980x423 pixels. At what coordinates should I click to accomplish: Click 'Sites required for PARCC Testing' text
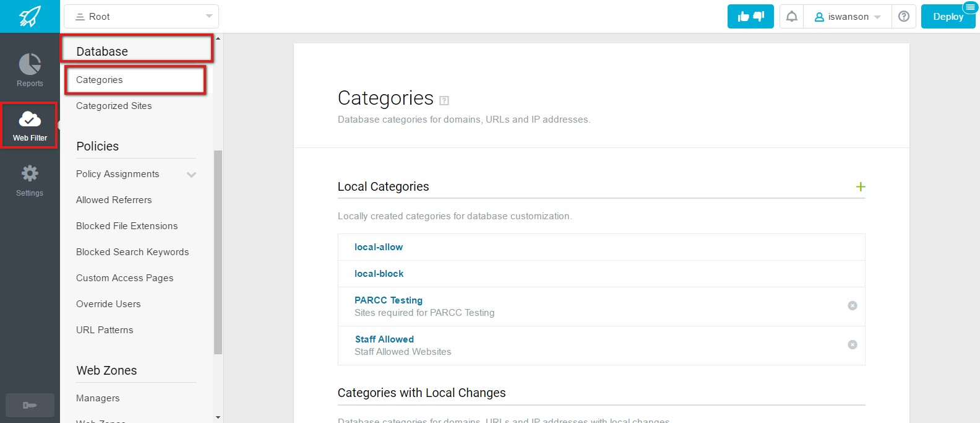coord(424,313)
